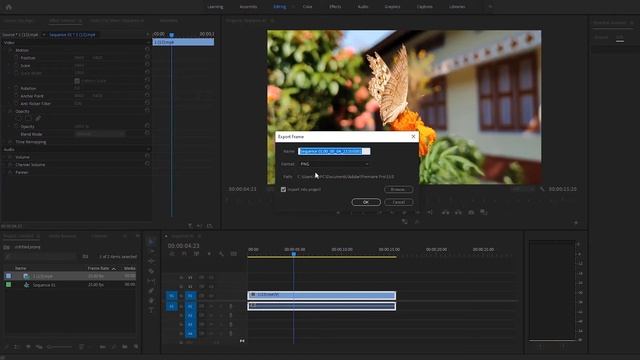
Task: Select the free draw bezier mask pen
Action: [38, 119]
